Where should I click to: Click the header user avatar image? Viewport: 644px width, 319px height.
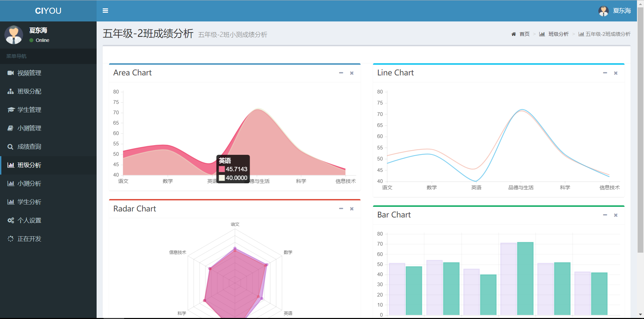pyautogui.click(x=603, y=11)
